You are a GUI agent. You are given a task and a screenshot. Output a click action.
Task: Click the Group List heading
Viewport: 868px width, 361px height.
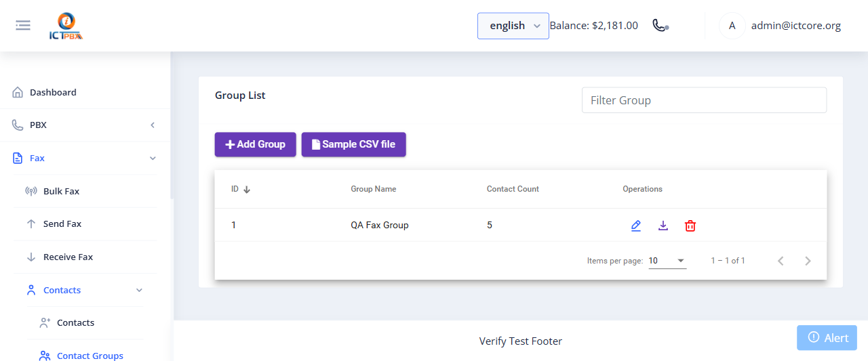[x=240, y=95]
